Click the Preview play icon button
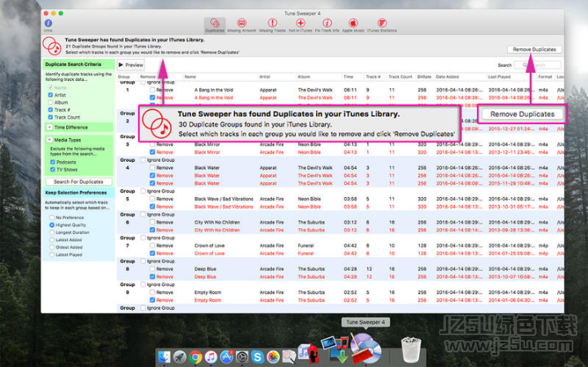The height and width of the screenshot is (367, 588). click(131, 65)
